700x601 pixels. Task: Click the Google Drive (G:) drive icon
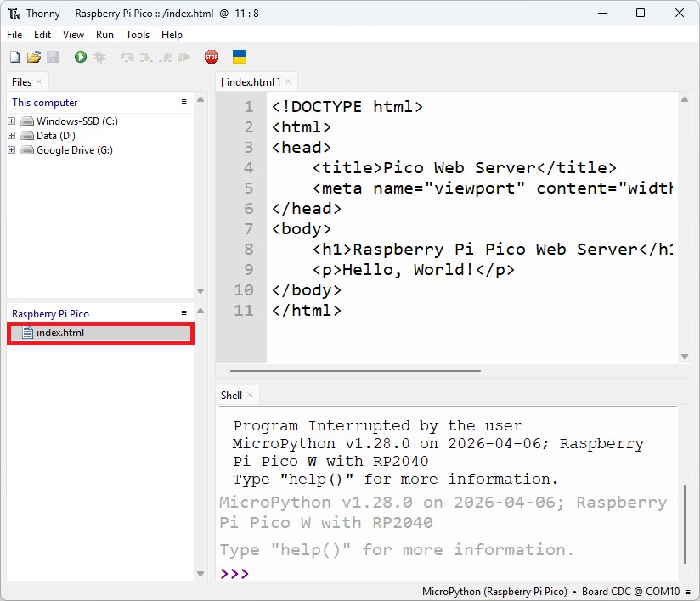[x=27, y=150]
